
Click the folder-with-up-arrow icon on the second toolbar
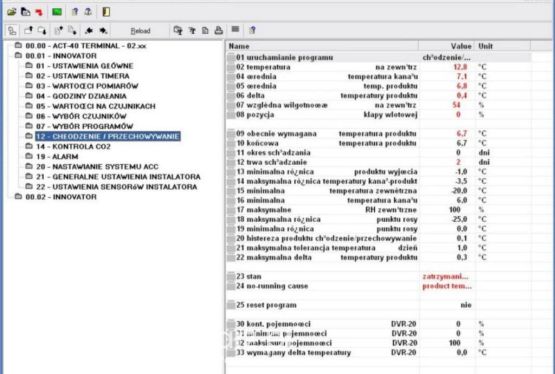coord(28,31)
